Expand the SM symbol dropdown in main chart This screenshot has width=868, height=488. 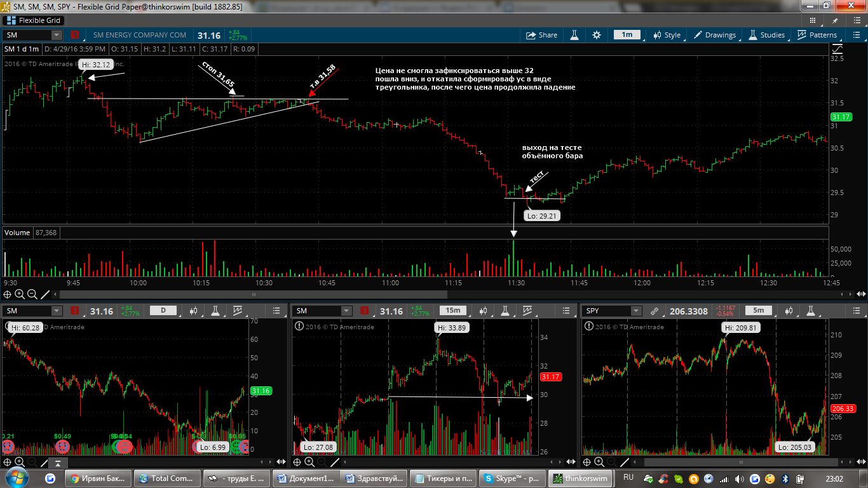[x=57, y=35]
